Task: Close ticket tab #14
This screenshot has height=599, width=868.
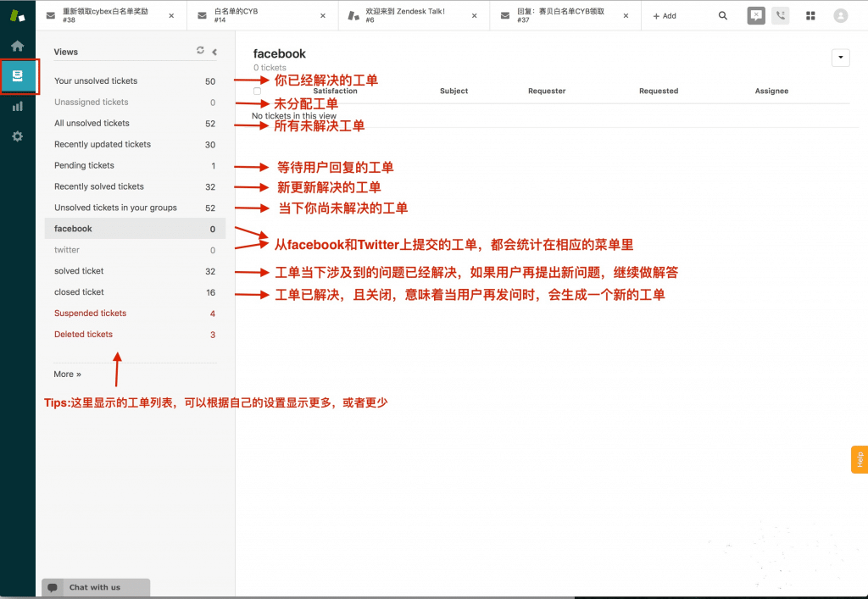Action: (323, 15)
